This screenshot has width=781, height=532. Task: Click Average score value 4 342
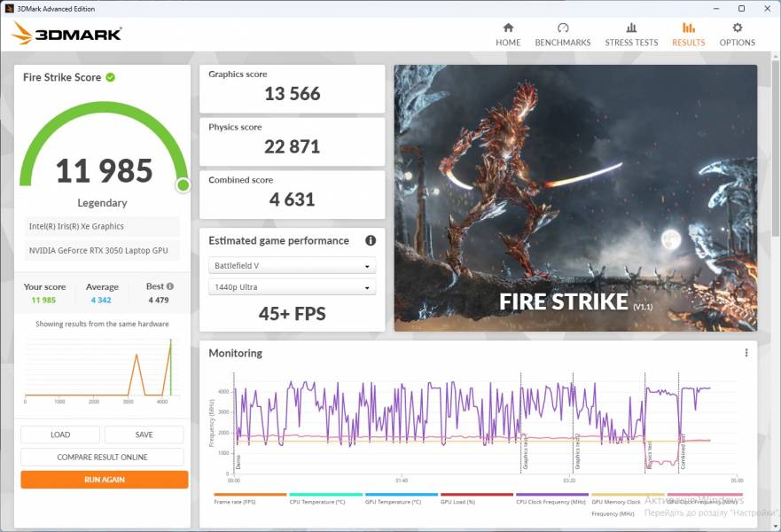101,300
